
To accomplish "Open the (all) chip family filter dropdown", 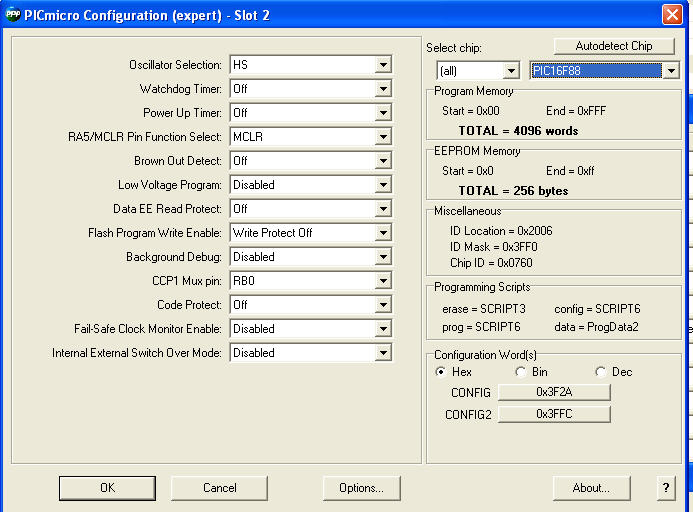I will click(511, 71).
